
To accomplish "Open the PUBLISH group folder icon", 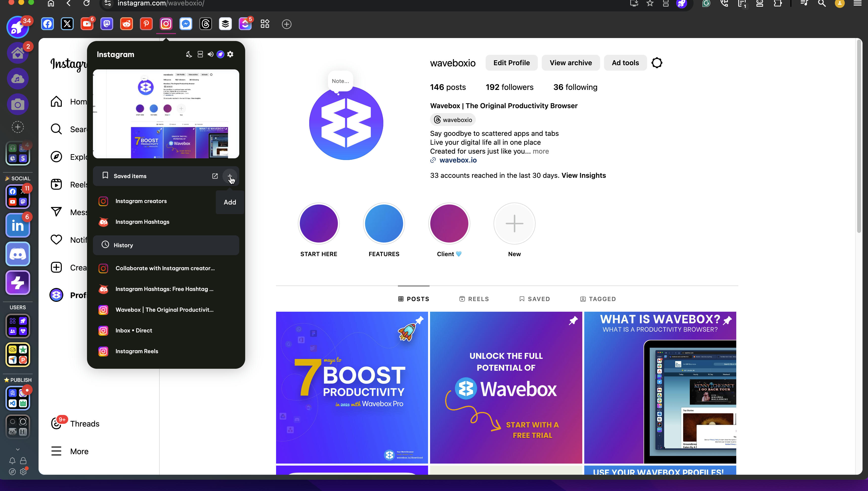I will (18, 398).
